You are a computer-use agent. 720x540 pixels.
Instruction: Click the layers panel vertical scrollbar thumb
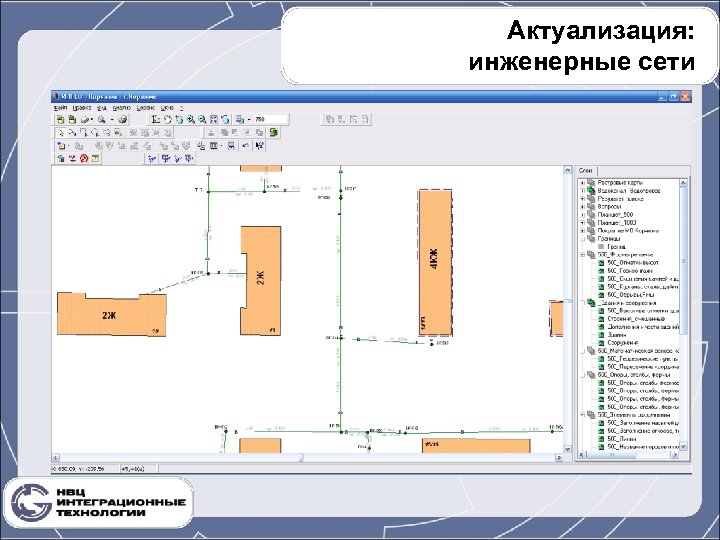tap(683, 261)
